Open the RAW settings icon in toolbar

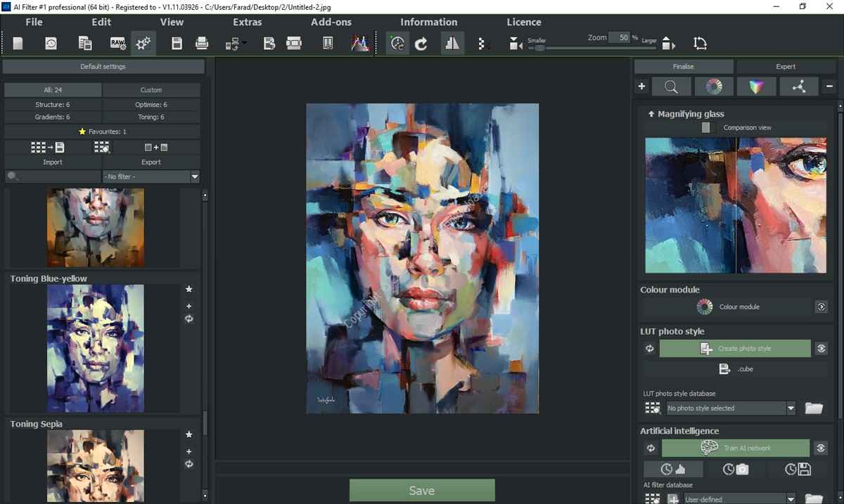pos(118,44)
